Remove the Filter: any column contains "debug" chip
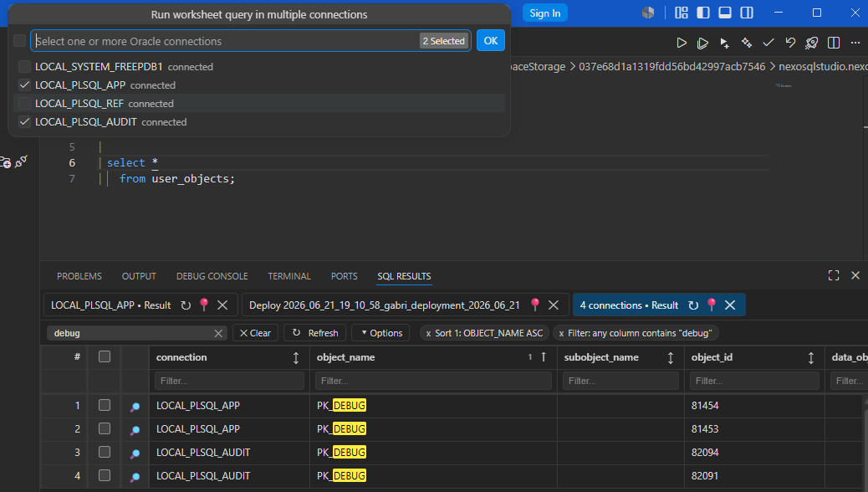Screen dimensions: 868x492 click(x=561, y=334)
